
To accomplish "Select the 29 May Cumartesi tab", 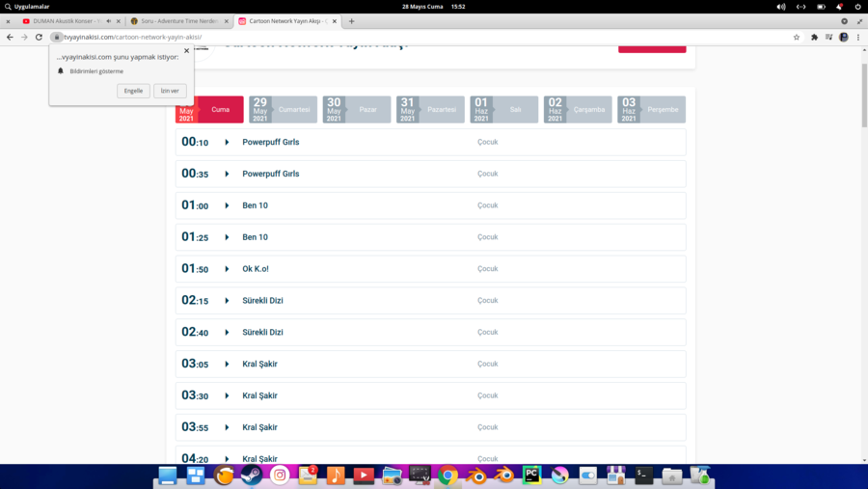I will click(x=283, y=109).
